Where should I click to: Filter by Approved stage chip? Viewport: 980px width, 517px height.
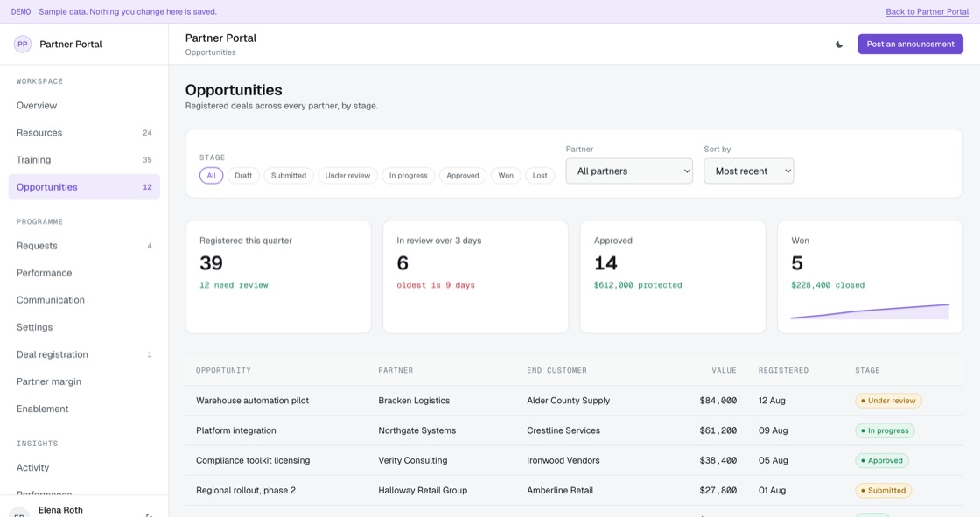click(463, 176)
